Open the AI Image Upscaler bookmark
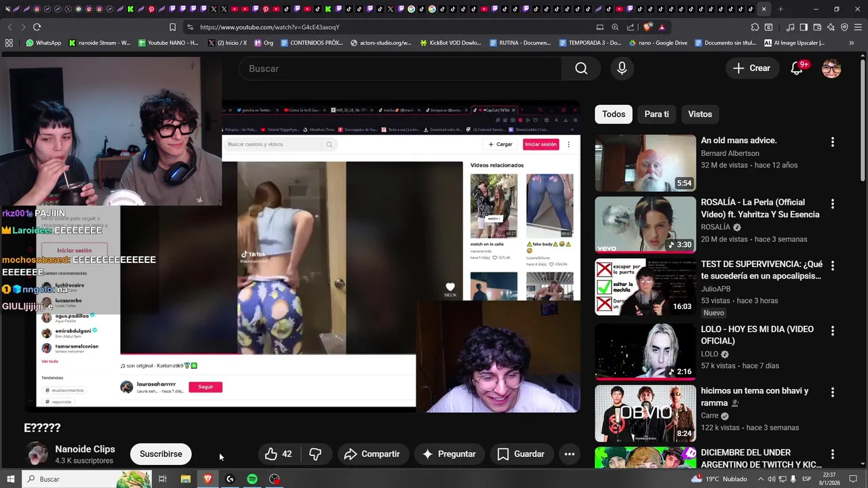This screenshot has width=868, height=488. (794, 43)
